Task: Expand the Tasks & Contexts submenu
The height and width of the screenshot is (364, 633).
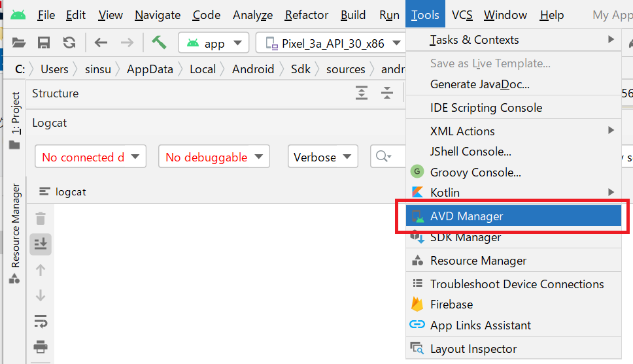Action: 611,39
